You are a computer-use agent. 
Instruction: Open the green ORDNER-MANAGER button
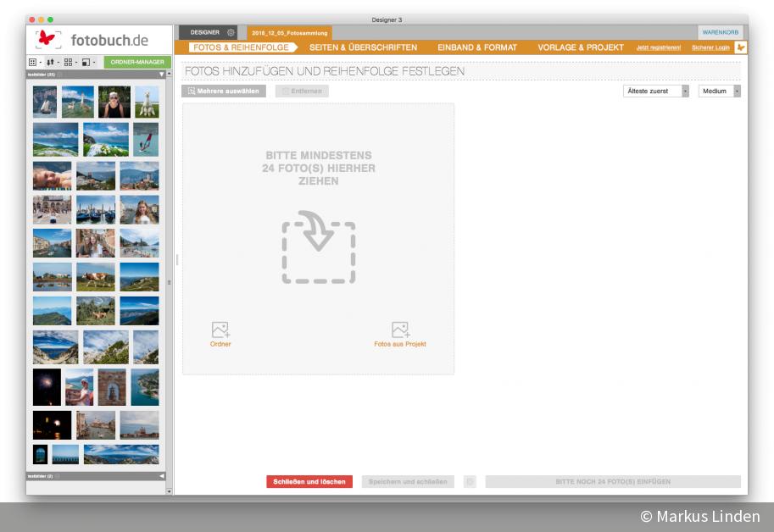coord(137,62)
